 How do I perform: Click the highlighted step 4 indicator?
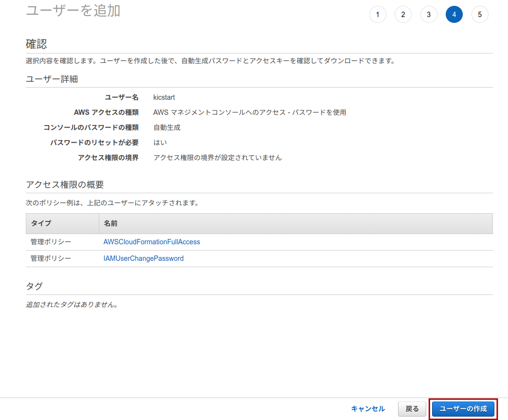pyautogui.click(x=454, y=14)
